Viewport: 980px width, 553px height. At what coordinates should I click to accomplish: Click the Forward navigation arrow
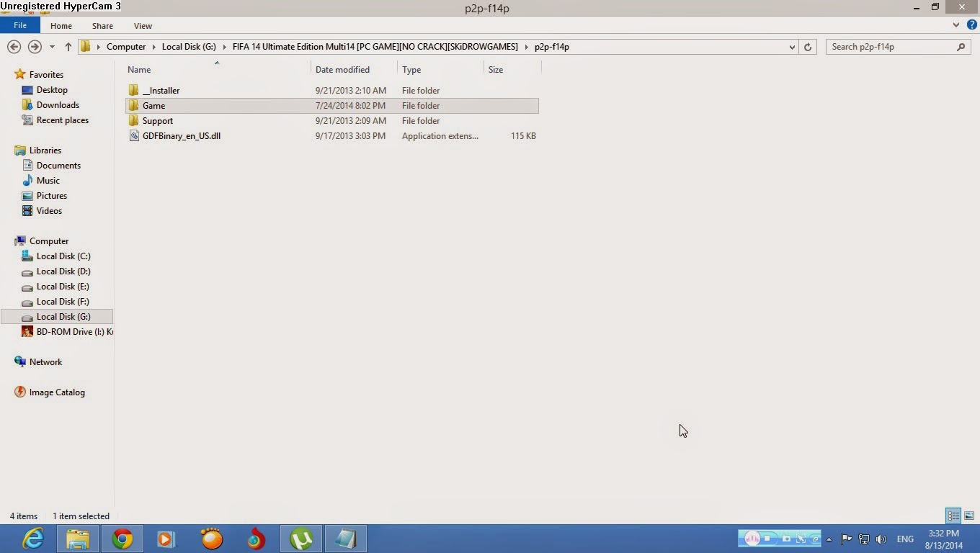(34, 47)
